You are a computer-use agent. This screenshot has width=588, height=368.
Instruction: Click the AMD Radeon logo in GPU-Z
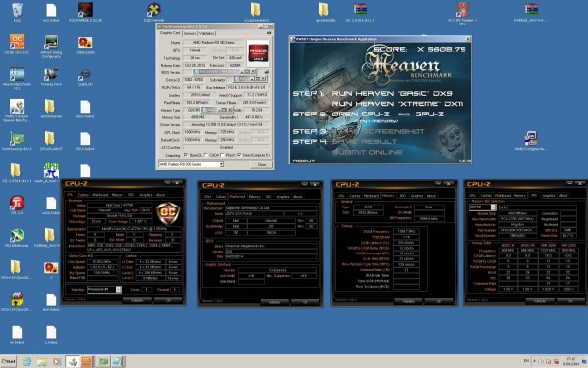(258, 53)
